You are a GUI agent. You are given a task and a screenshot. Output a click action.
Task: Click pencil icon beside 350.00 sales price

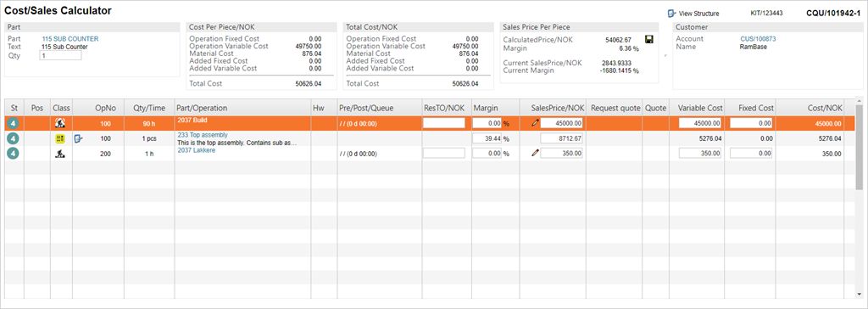535,154
